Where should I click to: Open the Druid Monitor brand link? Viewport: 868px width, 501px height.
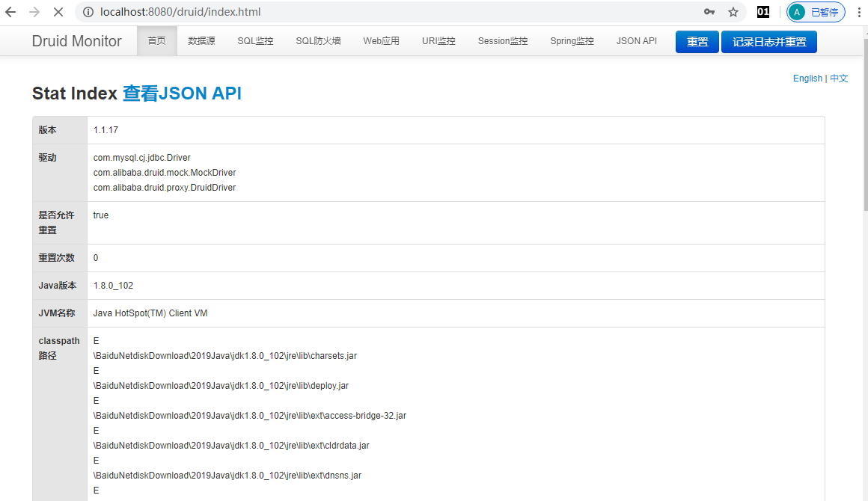point(76,41)
